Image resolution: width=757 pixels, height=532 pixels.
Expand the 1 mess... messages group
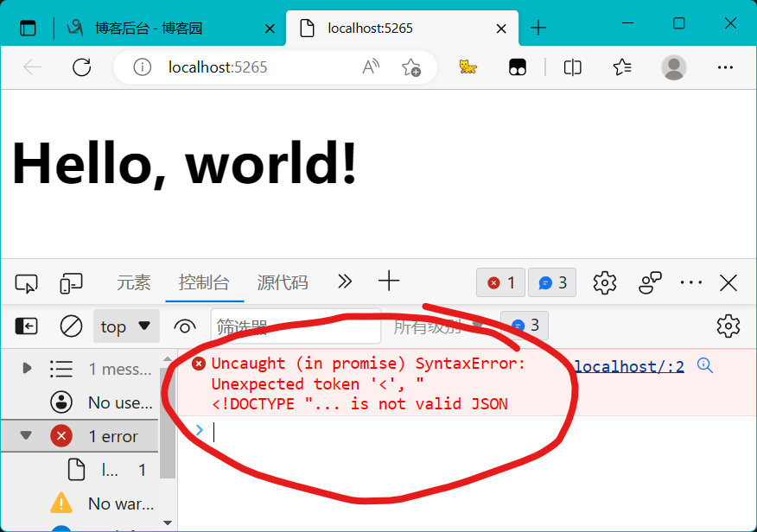(x=27, y=369)
